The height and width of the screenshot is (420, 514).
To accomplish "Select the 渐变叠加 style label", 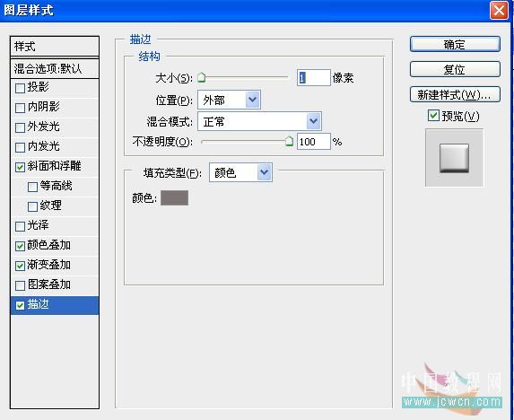I will (48, 265).
